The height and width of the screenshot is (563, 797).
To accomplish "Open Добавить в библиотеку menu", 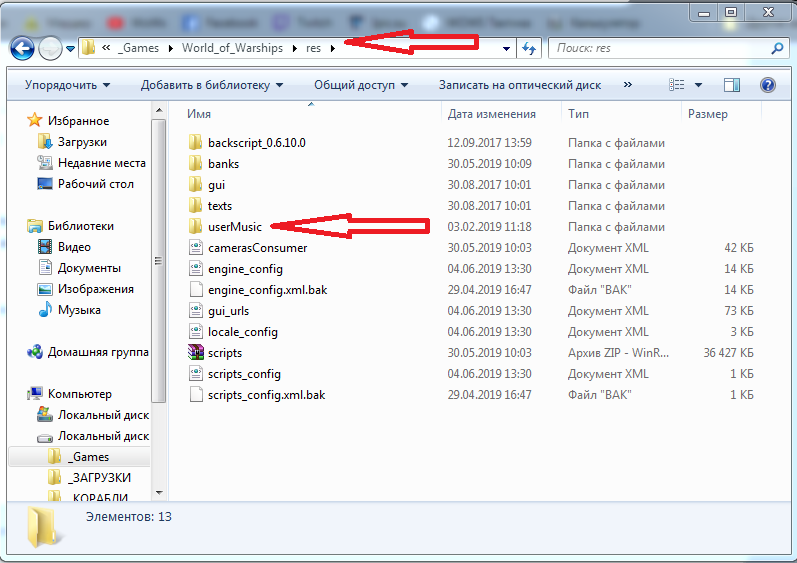I will click(x=211, y=85).
